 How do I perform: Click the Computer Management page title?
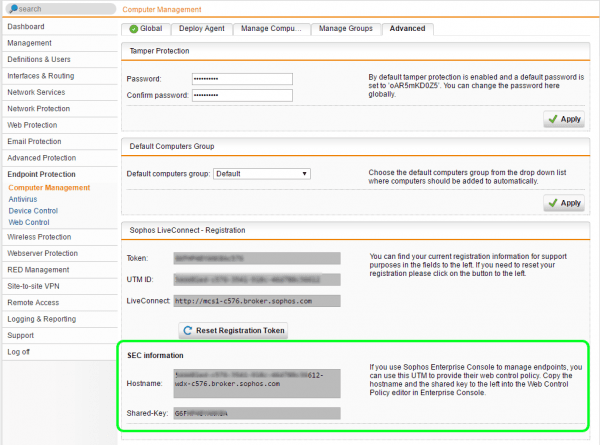point(162,10)
